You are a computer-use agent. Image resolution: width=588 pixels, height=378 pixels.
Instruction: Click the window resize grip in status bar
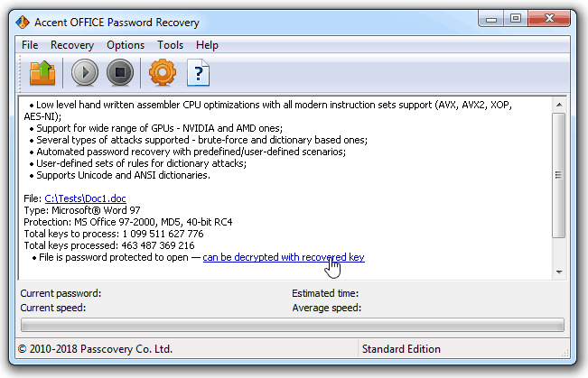[x=565, y=352]
